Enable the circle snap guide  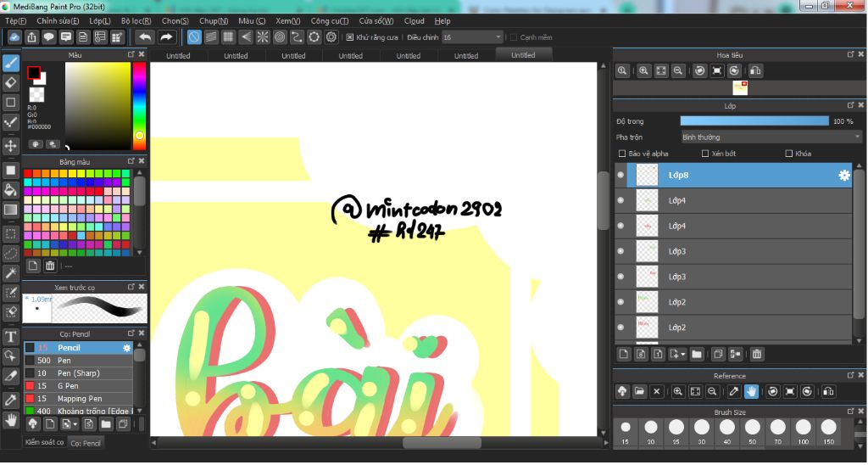pyautogui.click(x=280, y=37)
